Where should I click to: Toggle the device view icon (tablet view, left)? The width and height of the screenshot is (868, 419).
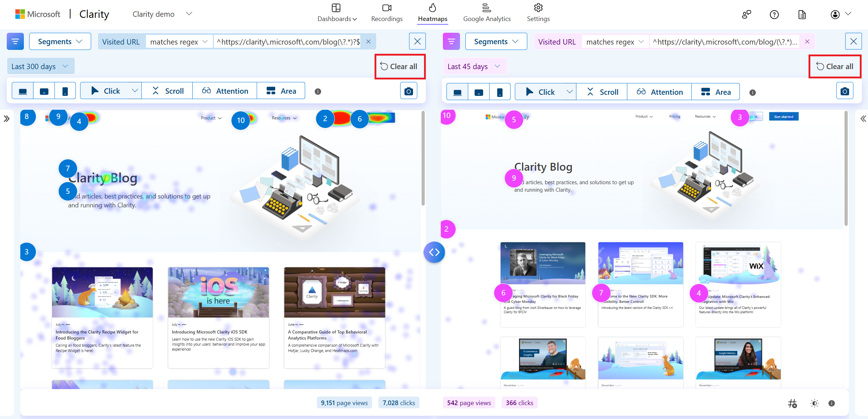coord(44,91)
